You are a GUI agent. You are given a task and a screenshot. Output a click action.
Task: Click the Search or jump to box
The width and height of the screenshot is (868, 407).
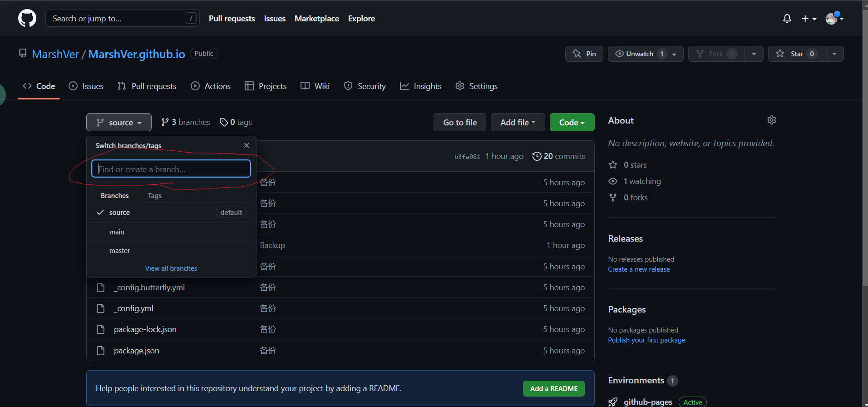pyautogui.click(x=123, y=18)
